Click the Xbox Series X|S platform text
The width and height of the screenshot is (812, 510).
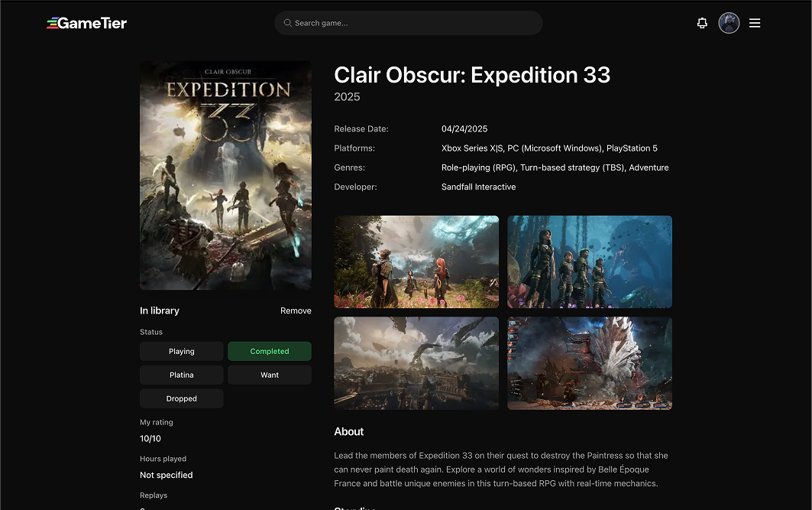point(472,148)
